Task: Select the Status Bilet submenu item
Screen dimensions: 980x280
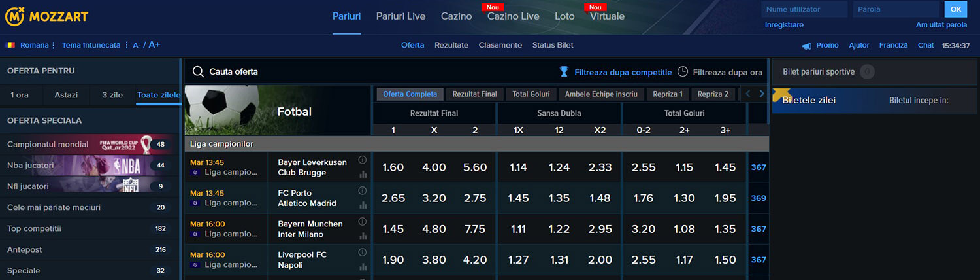Action: point(553,45)
